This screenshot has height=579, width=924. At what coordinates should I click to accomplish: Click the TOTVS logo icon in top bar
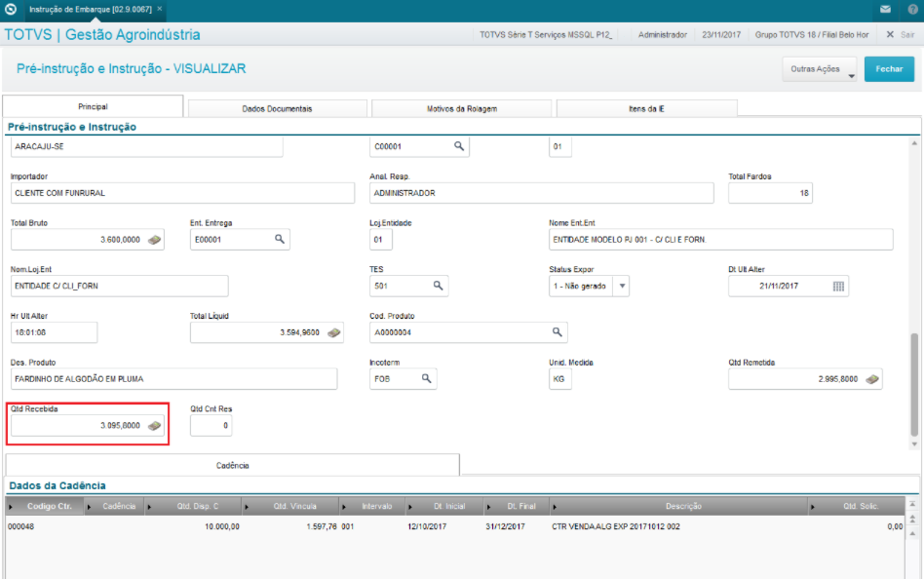point(11,9)
